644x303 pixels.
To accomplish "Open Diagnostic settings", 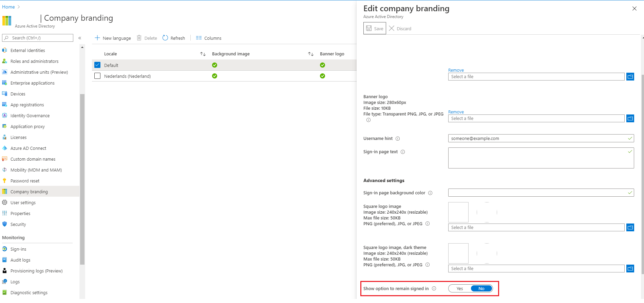I will click(x=29, y=292).
